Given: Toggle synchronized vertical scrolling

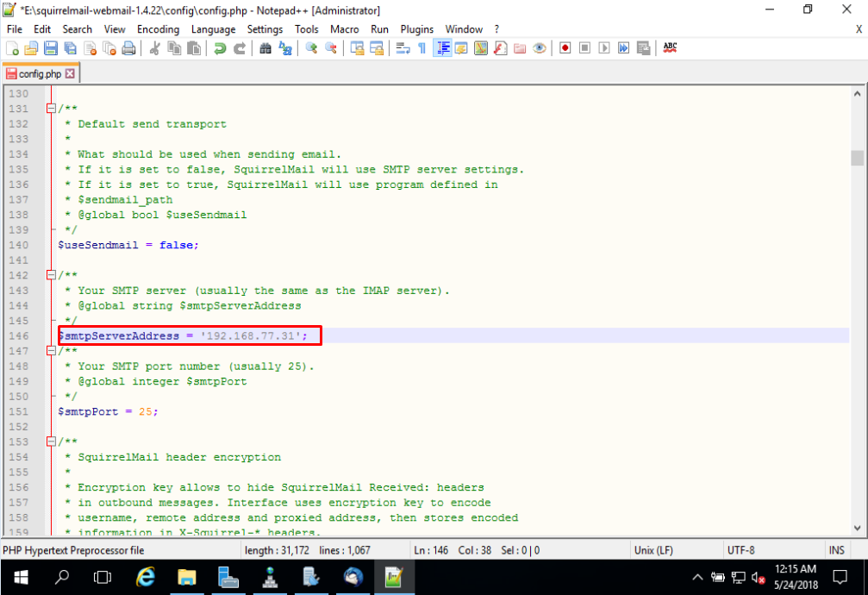Looking at the screenshot, I should tap(357, 49).
